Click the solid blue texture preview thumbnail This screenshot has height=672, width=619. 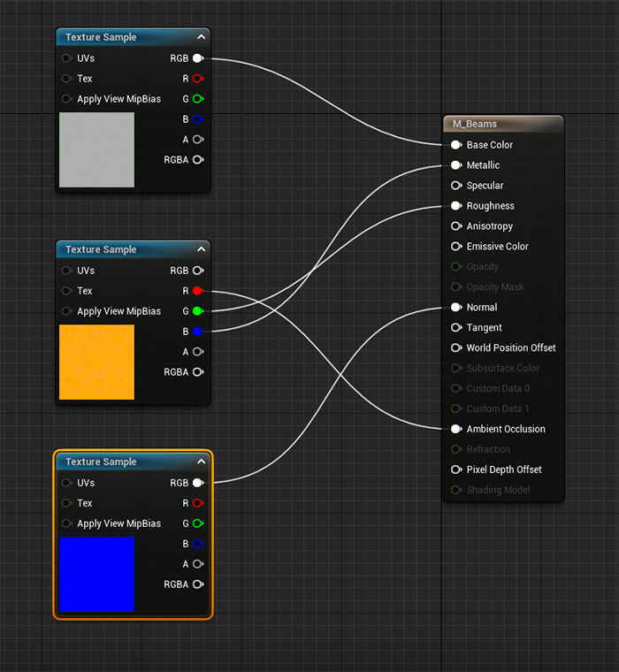[96, 574]
